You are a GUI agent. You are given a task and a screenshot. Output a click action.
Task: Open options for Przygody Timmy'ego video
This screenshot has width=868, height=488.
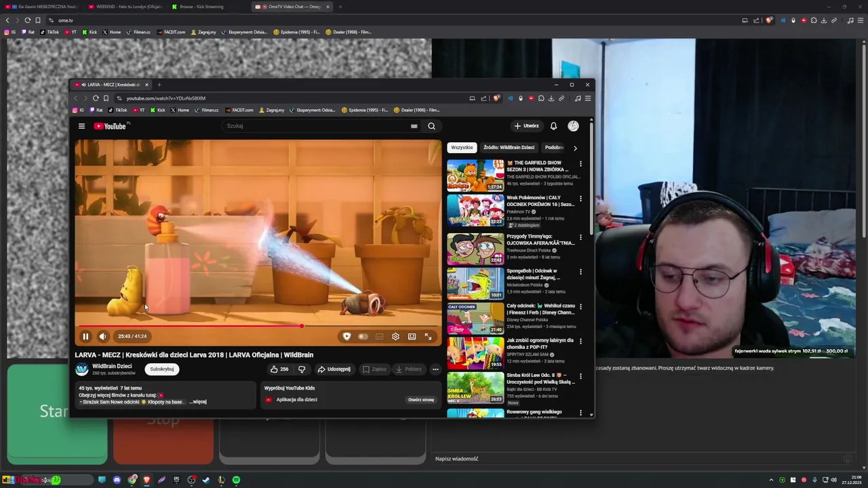[580, 237]
